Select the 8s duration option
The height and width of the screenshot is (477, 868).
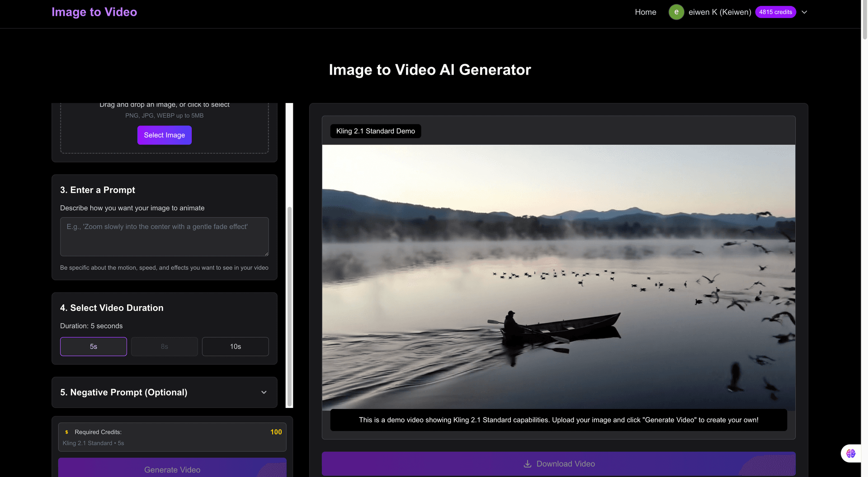pos(164,346)
